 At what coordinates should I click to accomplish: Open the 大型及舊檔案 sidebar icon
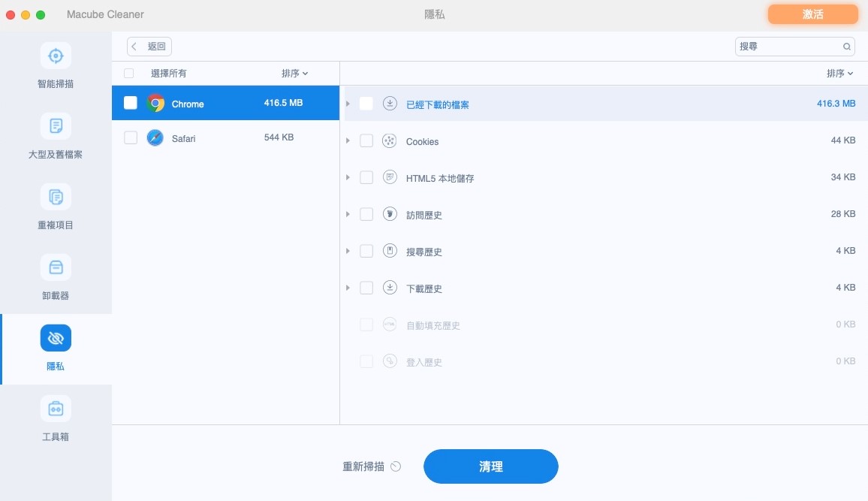click(x=56, y=126)
